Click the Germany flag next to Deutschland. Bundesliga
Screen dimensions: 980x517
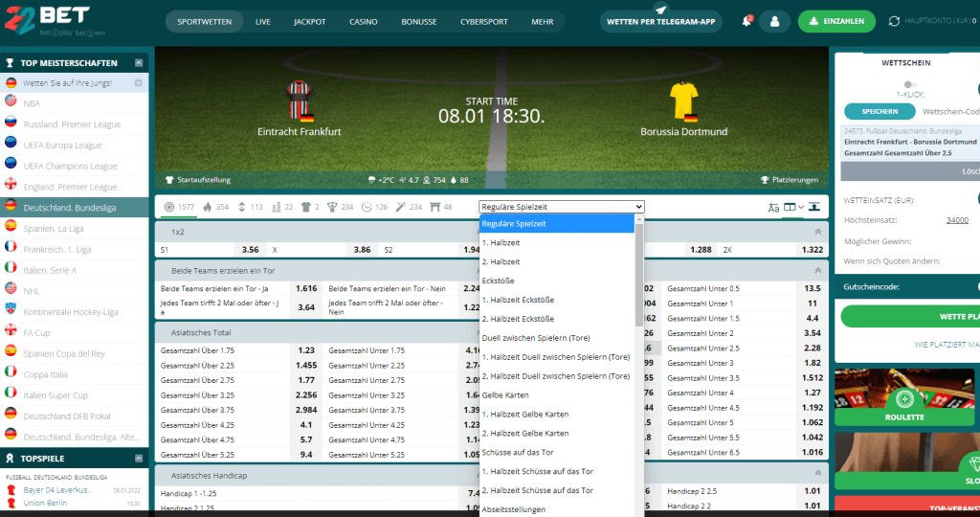click(11, 205)
